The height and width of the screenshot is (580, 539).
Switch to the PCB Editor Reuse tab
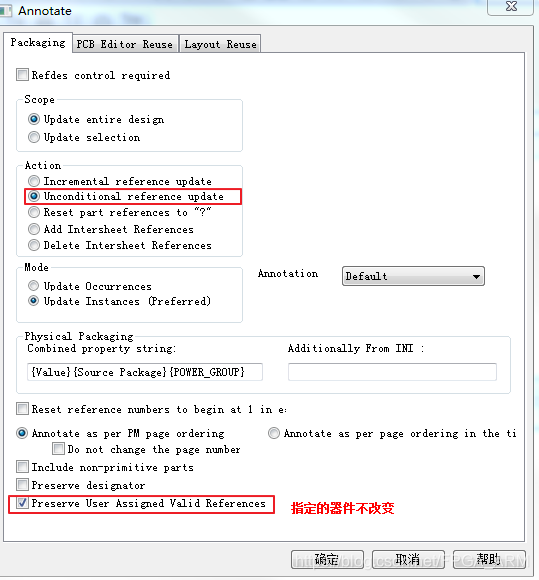(125, 44)
